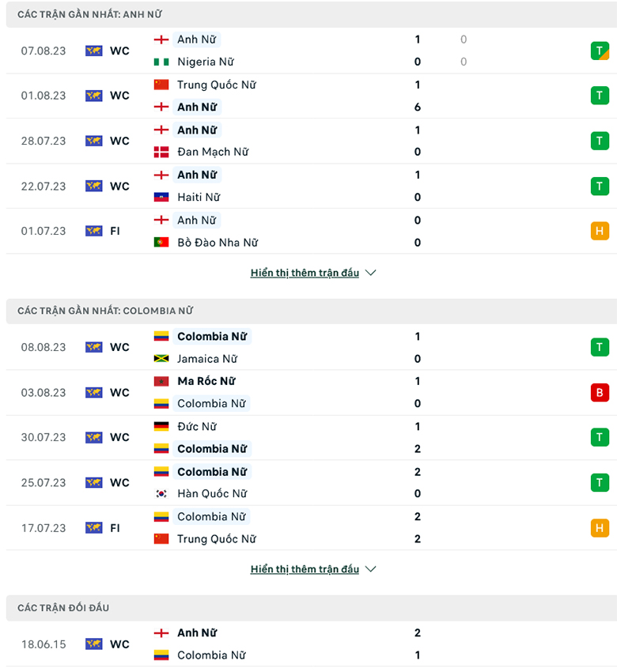This screenshot has height=672, width=617.
Task: Click the Portugal flag beside Bồ Đào Nha Nữ
Action: [161, 243]
